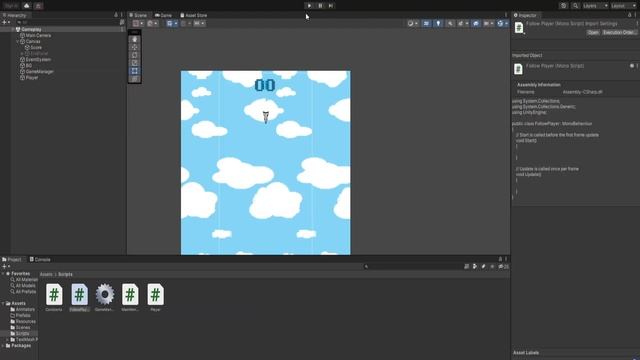Select the Inspector tab
Screen dimensions: 640x360
525,15
